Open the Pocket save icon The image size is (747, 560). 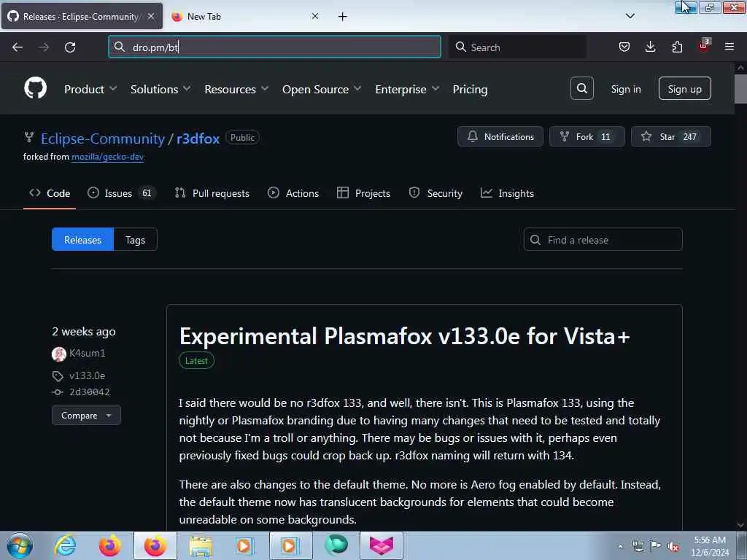[624, 47]
